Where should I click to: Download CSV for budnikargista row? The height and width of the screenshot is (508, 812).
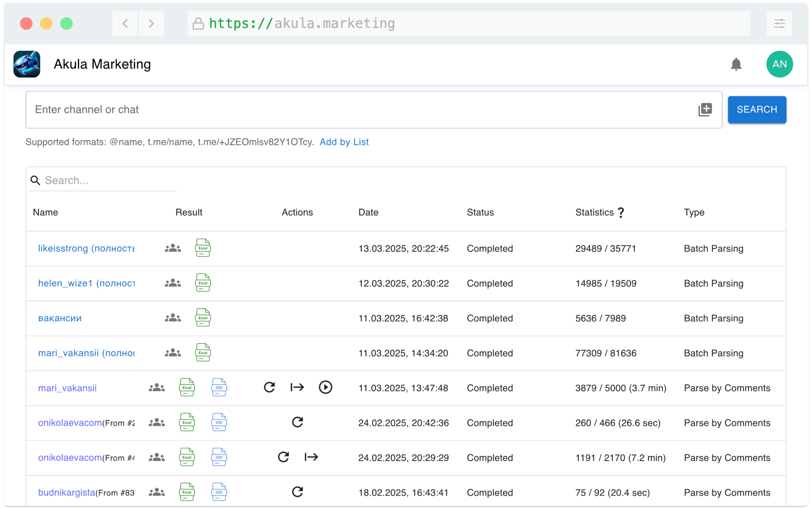(x=219, y=492)
